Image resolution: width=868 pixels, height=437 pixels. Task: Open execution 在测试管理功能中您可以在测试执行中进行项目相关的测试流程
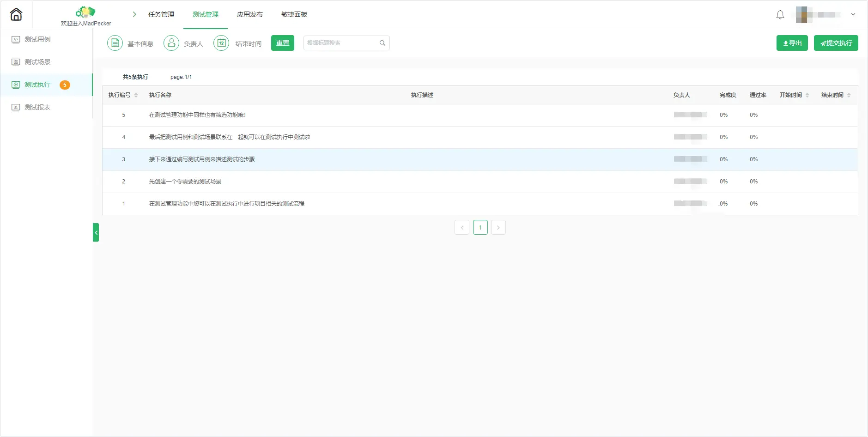[227, 204]
